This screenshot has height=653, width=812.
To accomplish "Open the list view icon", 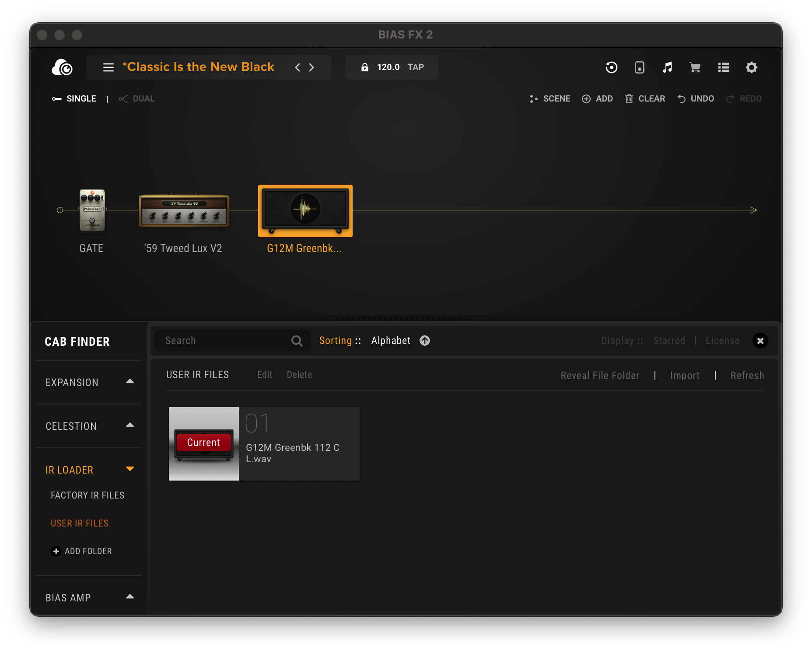I will 723,67.
